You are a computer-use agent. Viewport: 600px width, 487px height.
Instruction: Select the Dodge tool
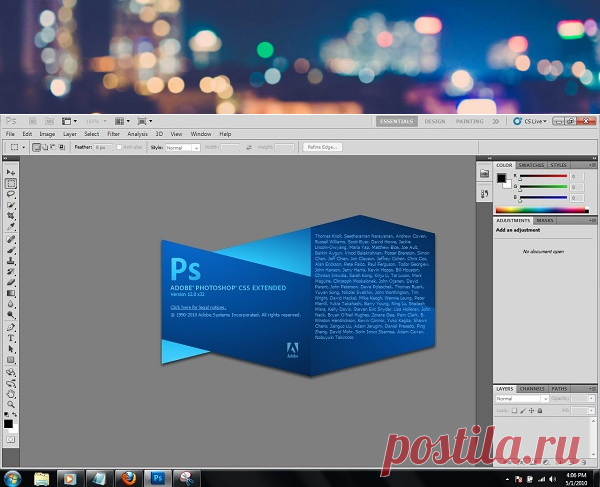click(x=11, y=315)
